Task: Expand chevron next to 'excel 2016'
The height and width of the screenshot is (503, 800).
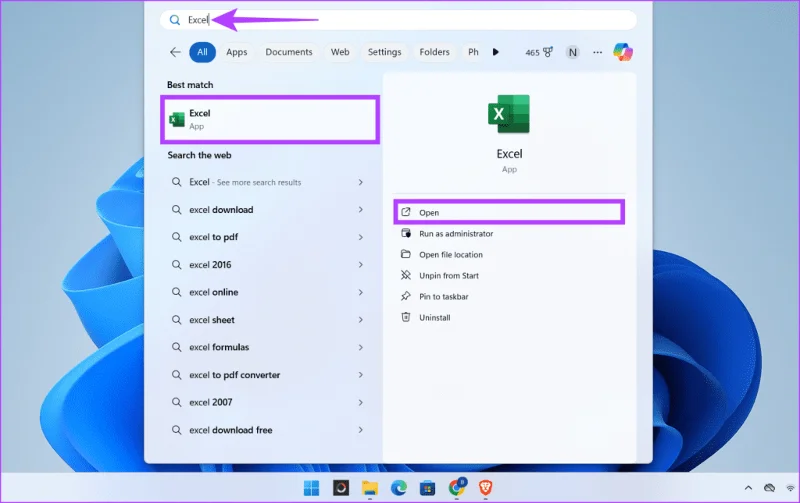Action: pyautogui.click(x=361, y=265)
